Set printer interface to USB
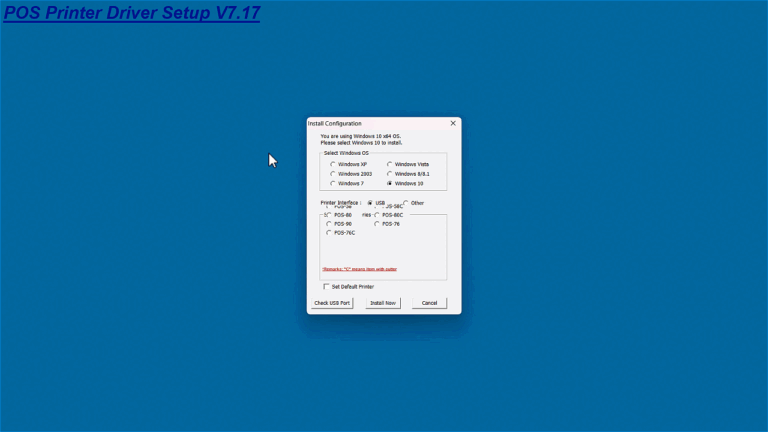The width and height of the screenshot is (768, 432). (370, 203)
